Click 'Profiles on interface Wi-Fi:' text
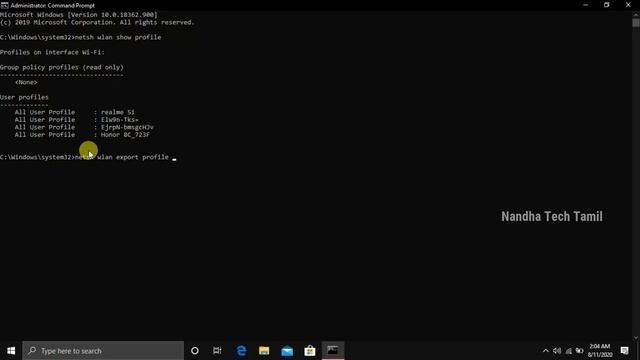640x360 pixels. click(52, 52)
